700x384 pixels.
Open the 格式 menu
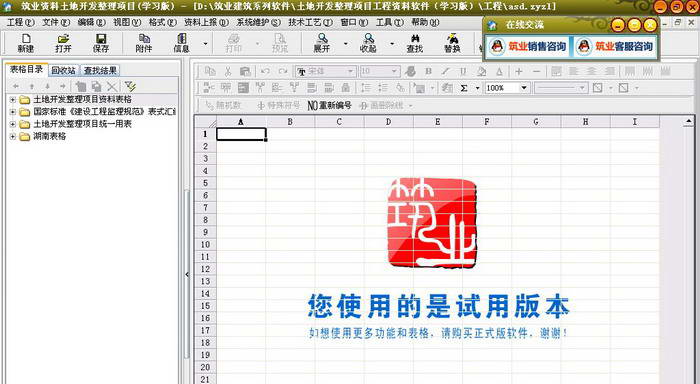coord(162,22)
